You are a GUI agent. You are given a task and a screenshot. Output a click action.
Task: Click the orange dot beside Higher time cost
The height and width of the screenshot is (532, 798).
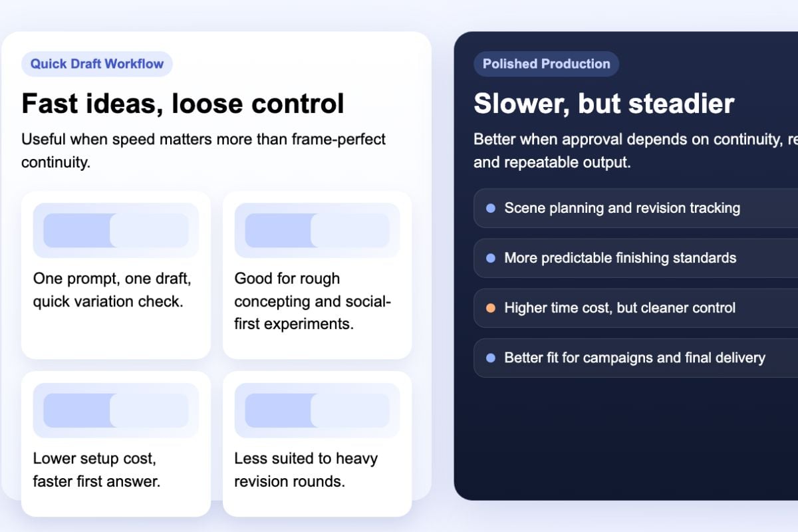(491, 308)
